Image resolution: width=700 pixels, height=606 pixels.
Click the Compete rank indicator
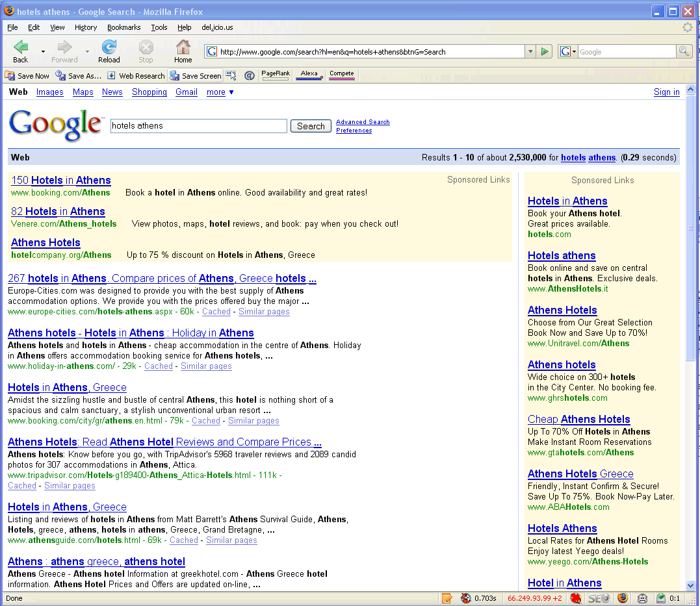click(x=341, y=75)
